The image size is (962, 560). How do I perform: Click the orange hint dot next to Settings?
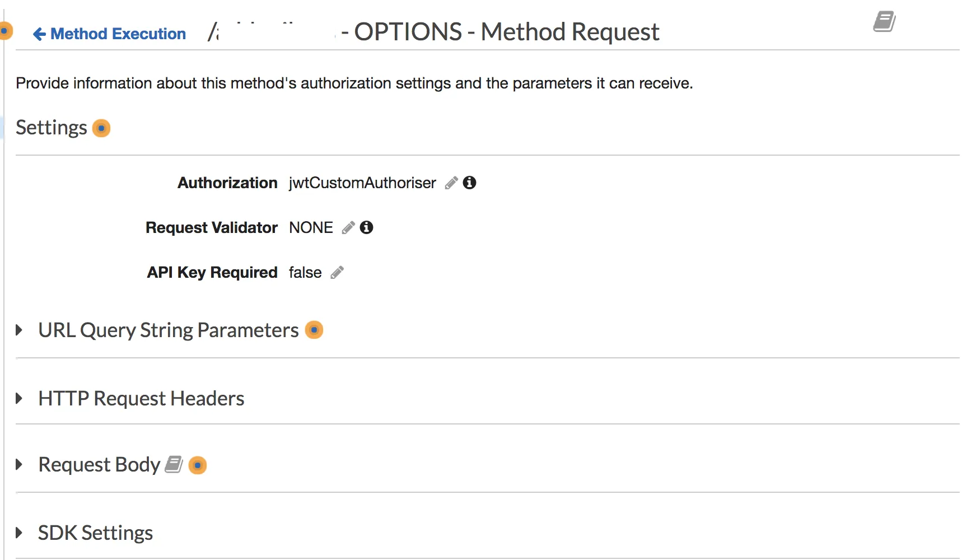pos(101,128)
